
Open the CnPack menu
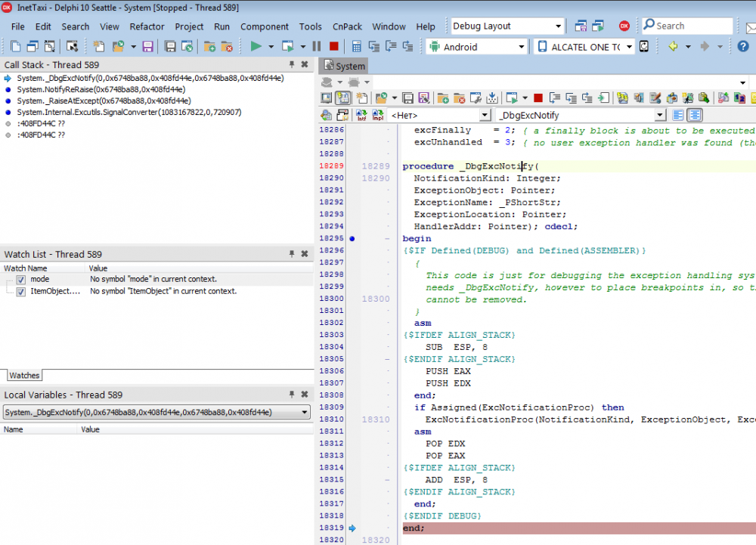347,26
